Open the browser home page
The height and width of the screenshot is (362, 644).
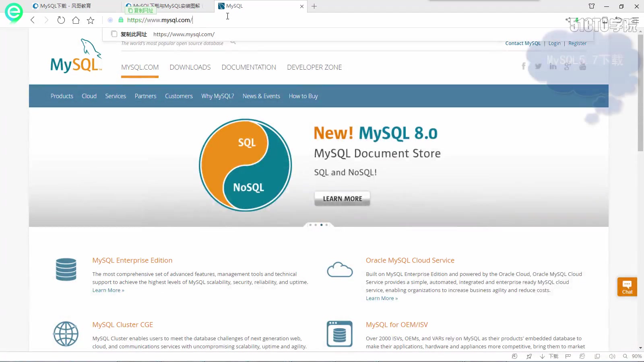[76, 20]
